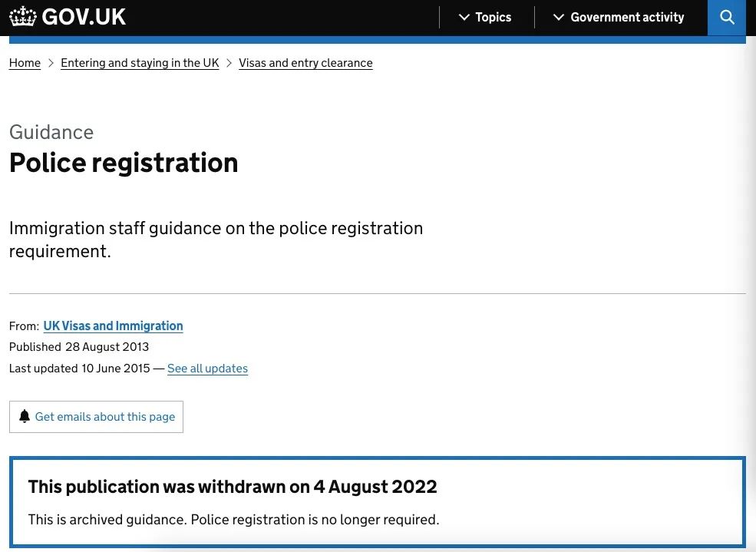Image resolution: width=756 pixels, height=552 pixels.
Task: Click the chevron before Visas and entry clearance
Action: (229, 63)
